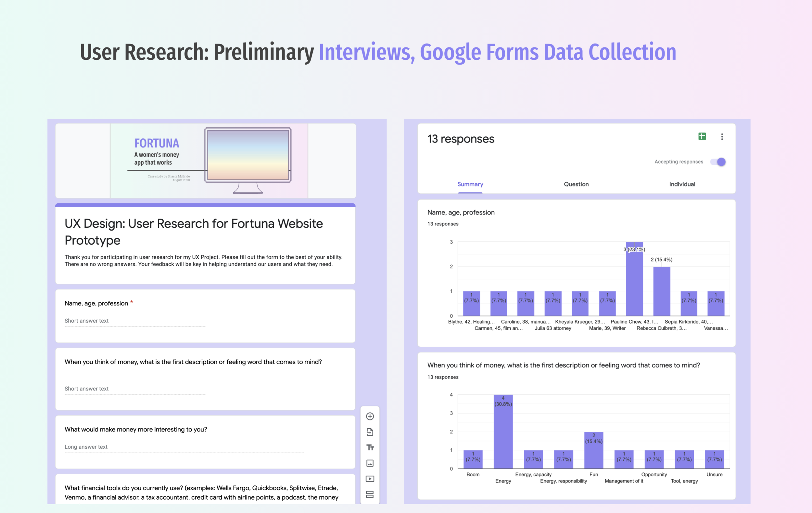This screenshot has width=812, height=513.
Task: Click the Fortuna header banner image
Action: pyautogui.click(x=206, y=160)
